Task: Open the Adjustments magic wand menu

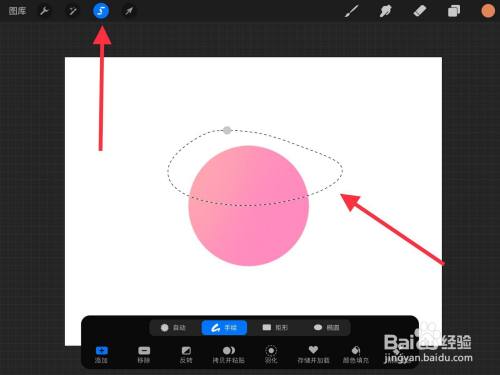Action: (73, 11)
